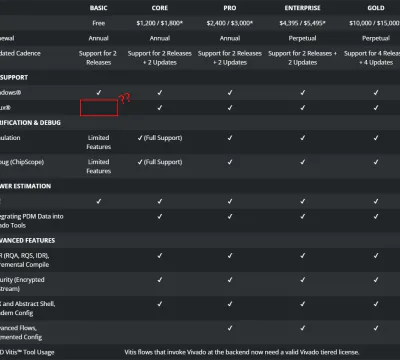
Task: Click the BASIC checkmark in the Windows® row
Action: tap(98, 93)
